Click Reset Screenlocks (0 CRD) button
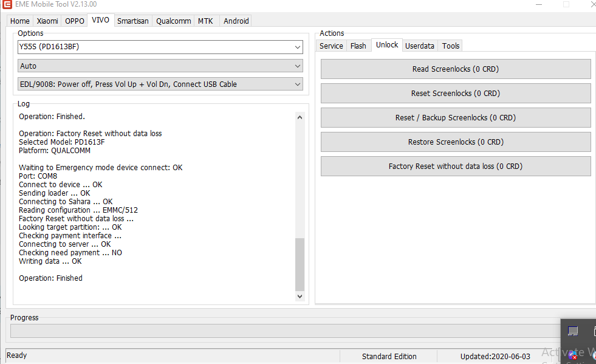This screenshot has height=364, width=596. (456, 93)
